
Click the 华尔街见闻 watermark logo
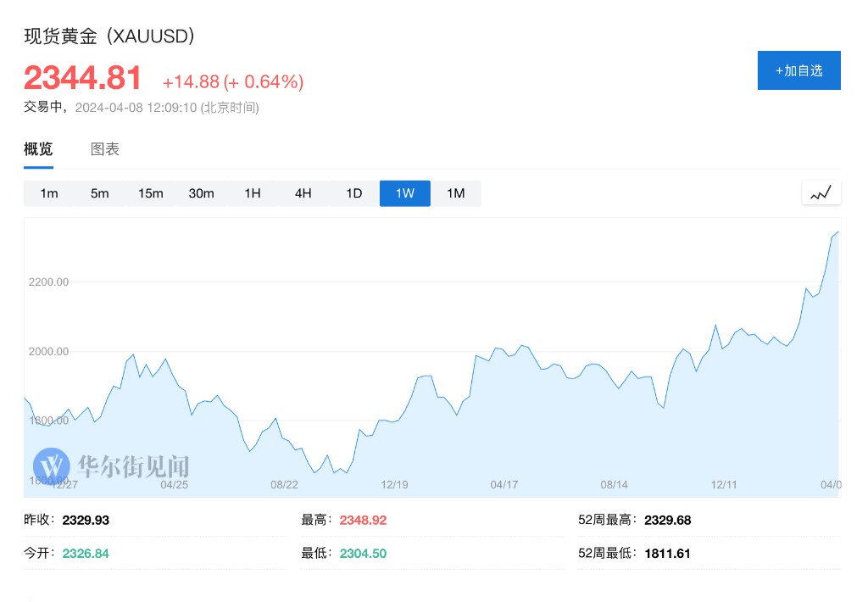[111, 465]
